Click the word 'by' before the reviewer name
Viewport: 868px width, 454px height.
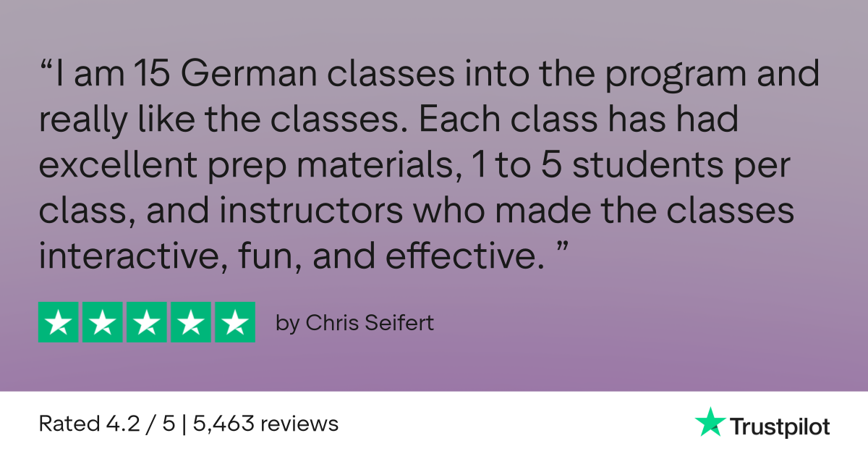287,324
